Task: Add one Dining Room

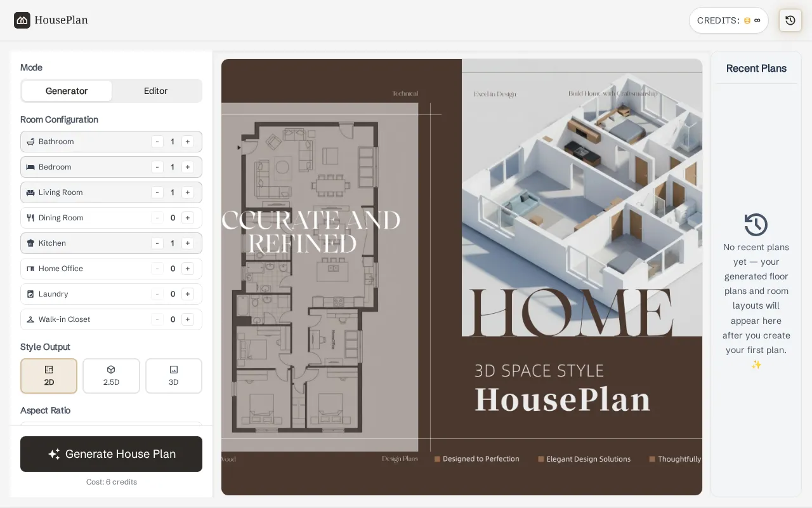Action: (x=188, y=218)
